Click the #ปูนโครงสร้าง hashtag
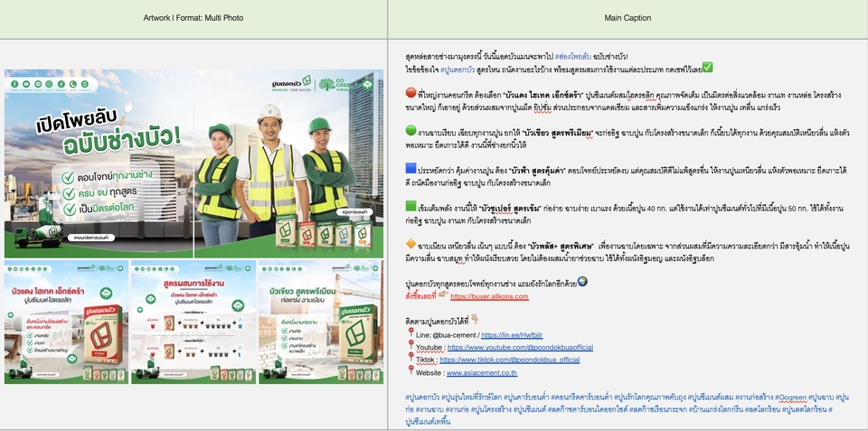This screenshot has height=431, width=868. tap(491, 409)
